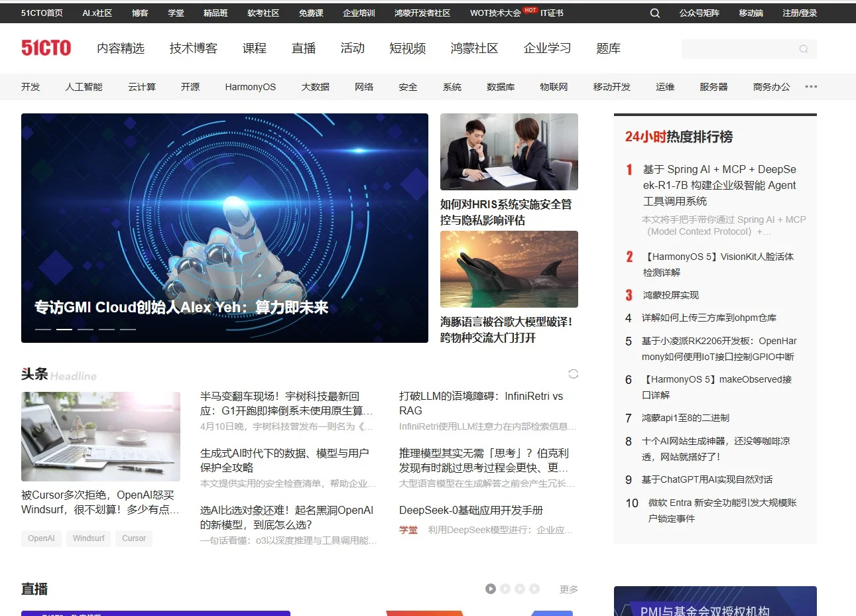Viewport: 856px width, 616px height.
Task: Switch to the third banner slide indicator
Action: 85,329
